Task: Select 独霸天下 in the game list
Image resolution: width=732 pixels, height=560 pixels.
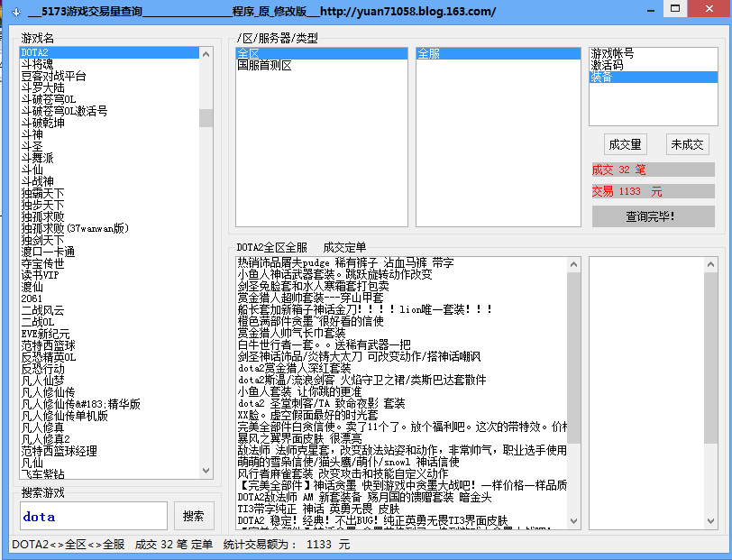Action: [109, 193]
